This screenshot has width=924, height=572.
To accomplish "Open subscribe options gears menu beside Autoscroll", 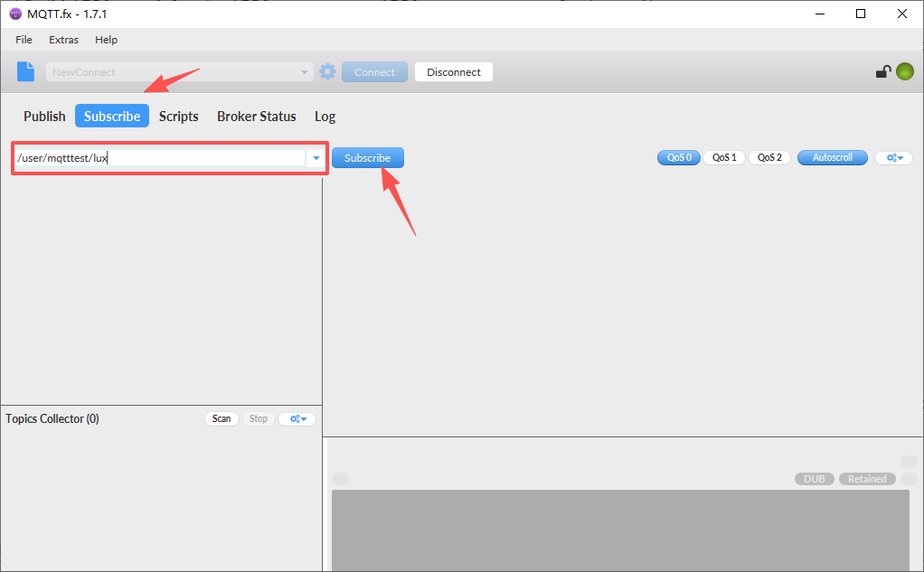I will click(894, 158).
